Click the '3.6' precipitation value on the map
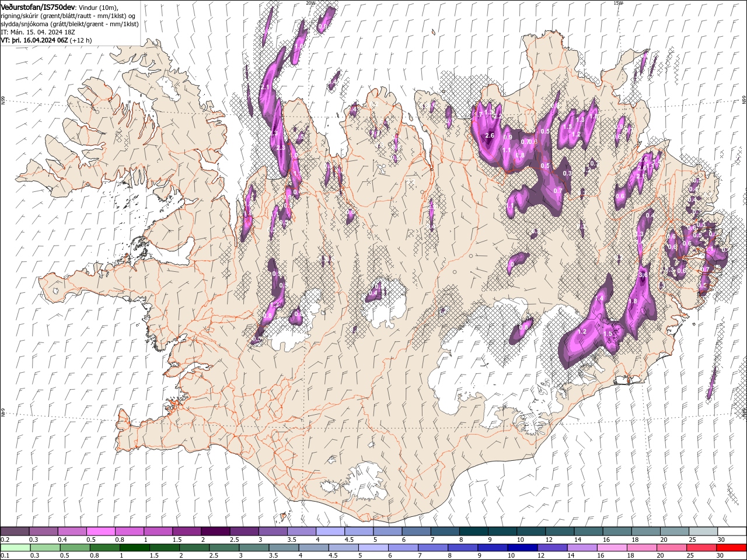The width and height of the screenshot is (747, 560). pyautogui.click(x=643, y=274)
